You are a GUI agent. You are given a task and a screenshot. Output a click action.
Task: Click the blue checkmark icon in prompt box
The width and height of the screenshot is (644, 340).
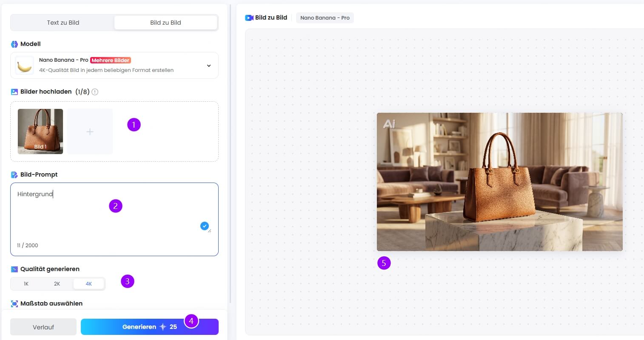tap(204, 226)
